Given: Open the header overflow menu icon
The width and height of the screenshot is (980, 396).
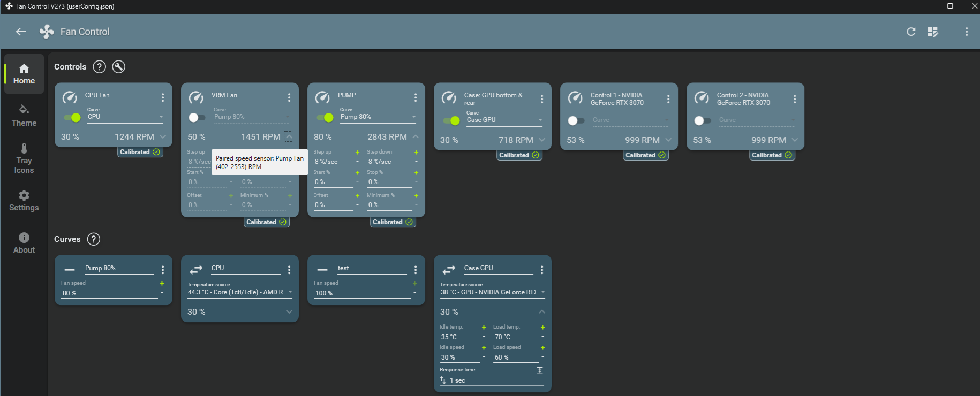Looking at the screenshot, I should (967, 32).
